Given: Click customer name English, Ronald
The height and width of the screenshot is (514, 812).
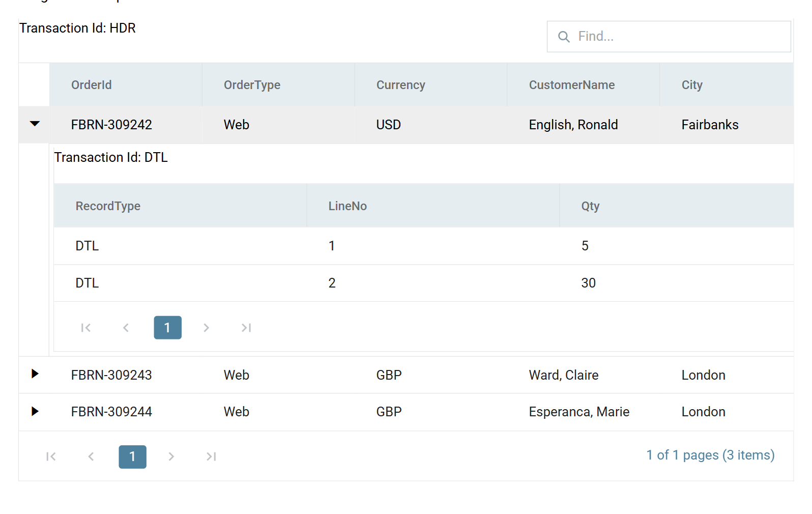Looking at the screenshot, I should pos(573,125).
